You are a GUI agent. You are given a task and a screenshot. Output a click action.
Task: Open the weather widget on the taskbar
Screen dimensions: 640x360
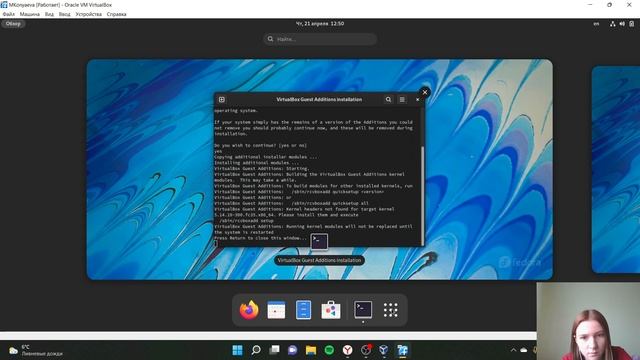coord(36,350)
